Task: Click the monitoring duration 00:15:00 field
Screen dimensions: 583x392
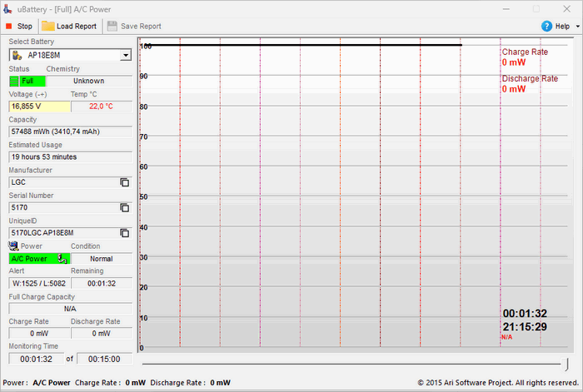Action: tap(104, 360)
